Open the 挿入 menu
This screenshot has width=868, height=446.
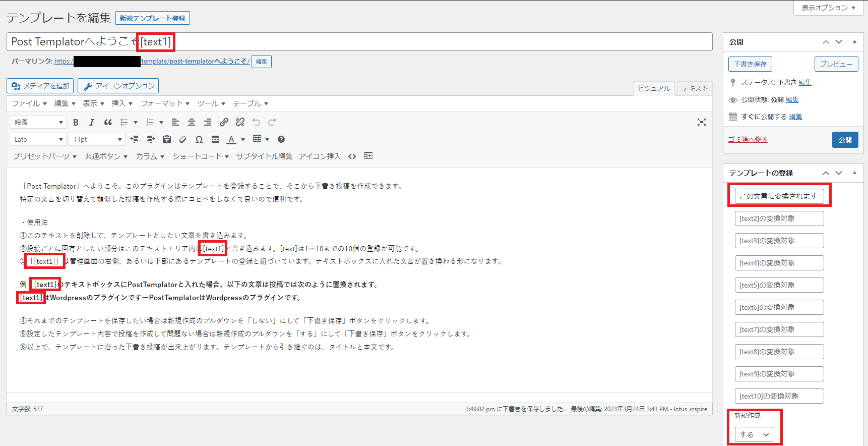click(122, 103)
